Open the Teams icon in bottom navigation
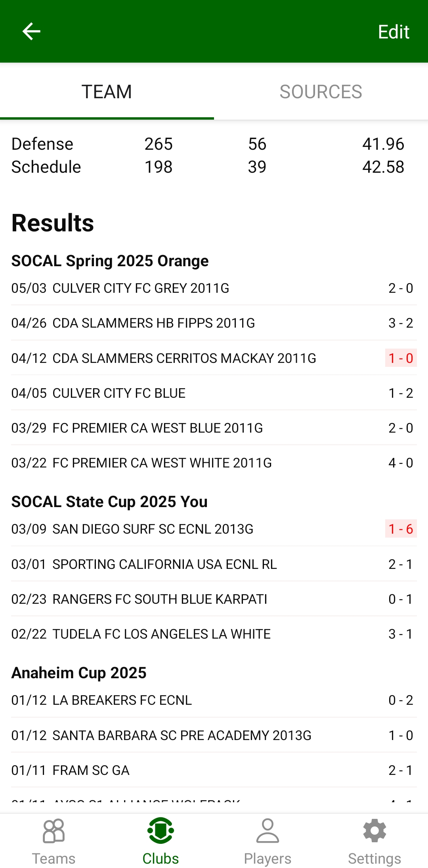The width and height of the screenshot is (428, 868). coord(53,831)
